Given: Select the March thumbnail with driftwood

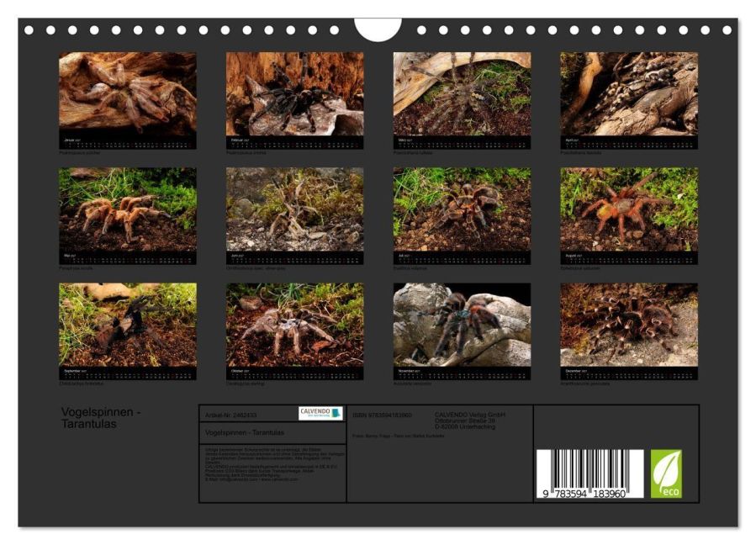Looking at the screenshot, I should pyautogui.click(x=462, y=94).
